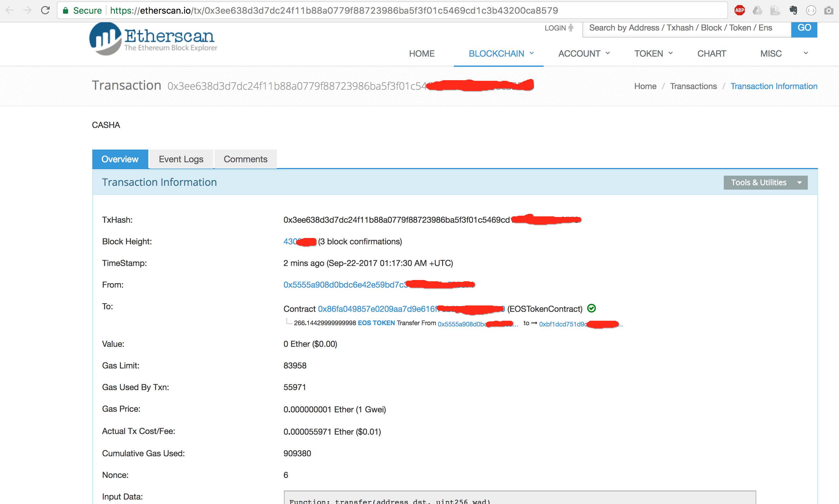Click the EOS TOKEN link
Screen dimensions: 839x504
pyautogui.click(x=376, y=323)
